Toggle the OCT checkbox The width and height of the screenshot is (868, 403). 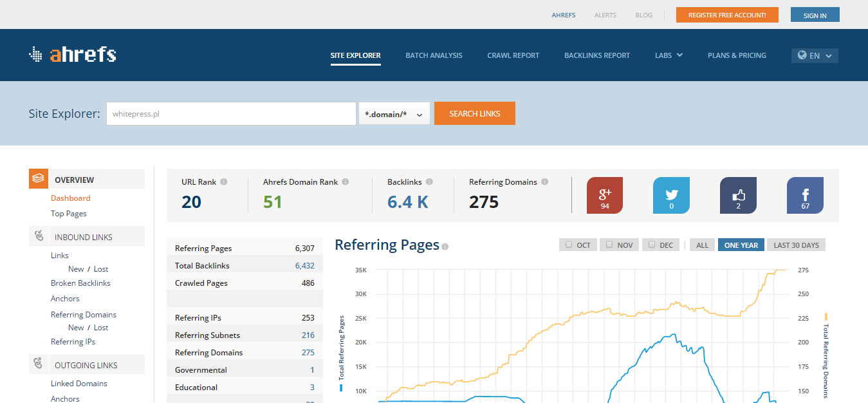[568, 245]
